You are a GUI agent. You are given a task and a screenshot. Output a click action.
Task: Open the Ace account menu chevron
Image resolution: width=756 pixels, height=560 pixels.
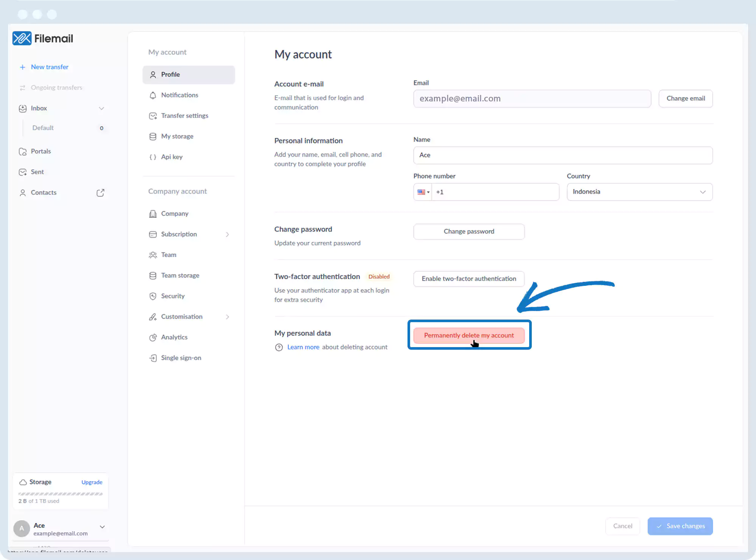pos(102,527)
